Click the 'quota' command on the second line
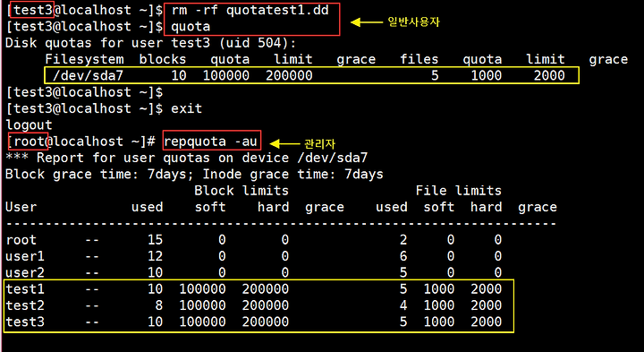The height and width of the screenshot is (352, 644). (x=191, y=27)
